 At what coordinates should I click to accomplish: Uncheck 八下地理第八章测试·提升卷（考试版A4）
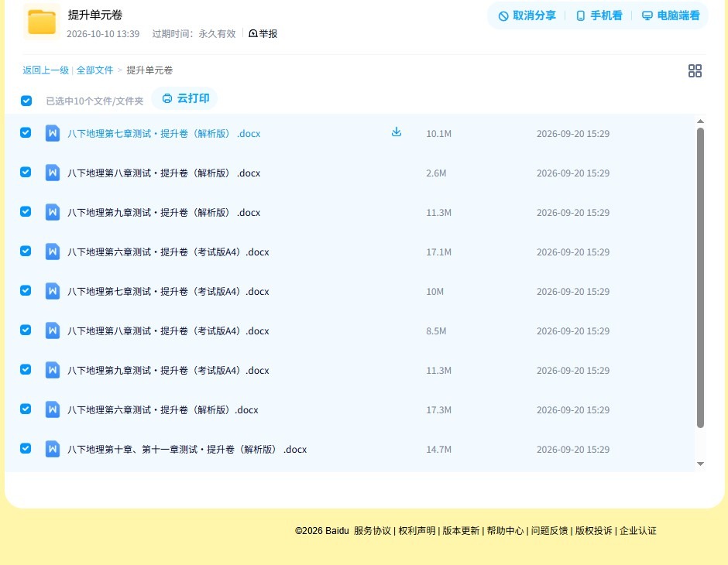click(26, 330)
